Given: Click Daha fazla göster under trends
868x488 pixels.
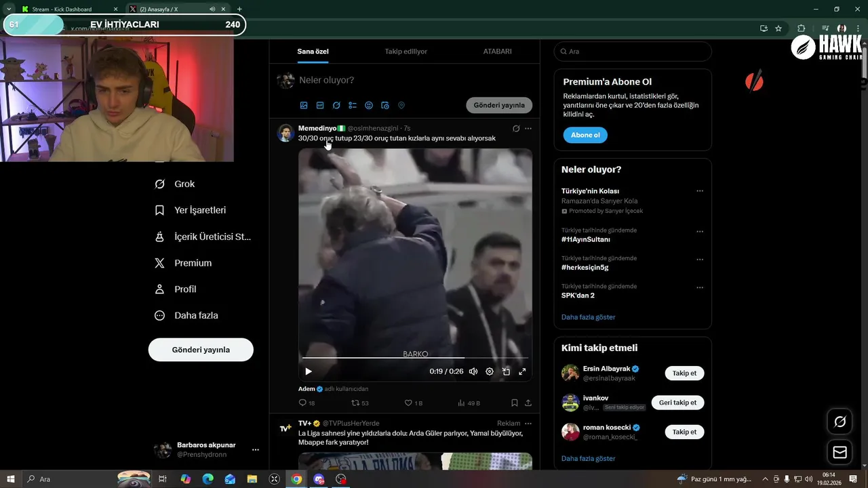Looking at the screenshot, I should (588, 317).
